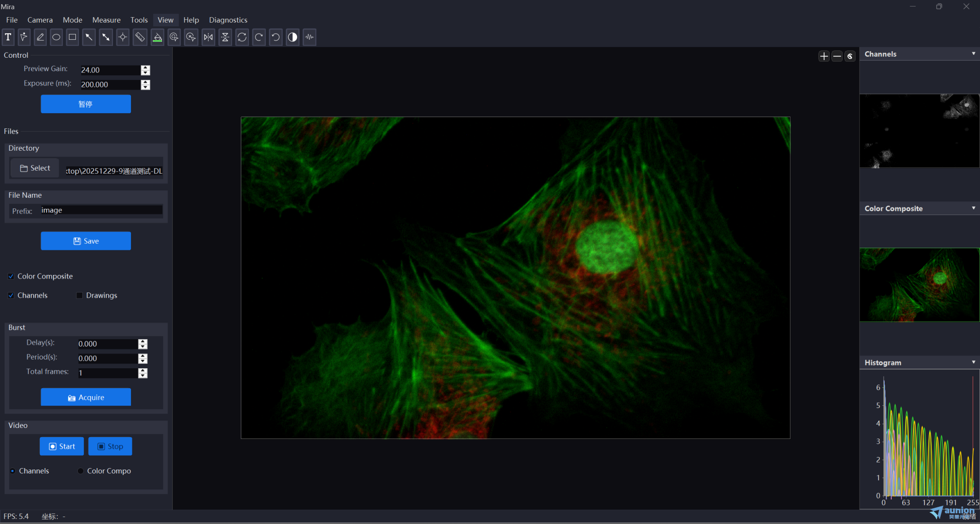The height and width of the screenshot is (524, 980).
Task: Open the Diagnostics menu
Action: click(x=228, y=20)
